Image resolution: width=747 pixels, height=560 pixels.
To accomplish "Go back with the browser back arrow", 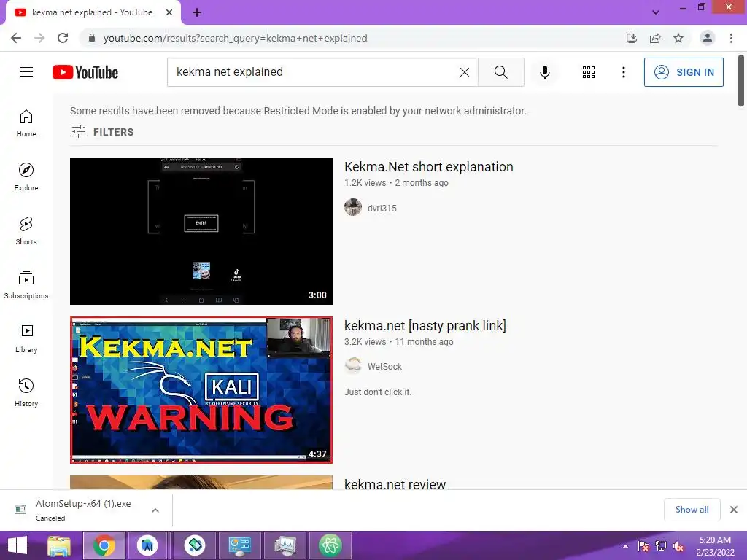I will coord(16,38).
